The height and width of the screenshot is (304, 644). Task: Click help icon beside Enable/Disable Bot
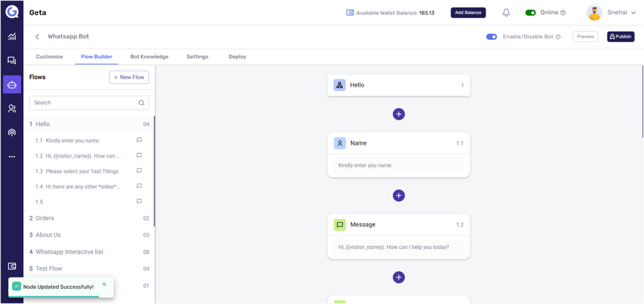tap(558, 37)
